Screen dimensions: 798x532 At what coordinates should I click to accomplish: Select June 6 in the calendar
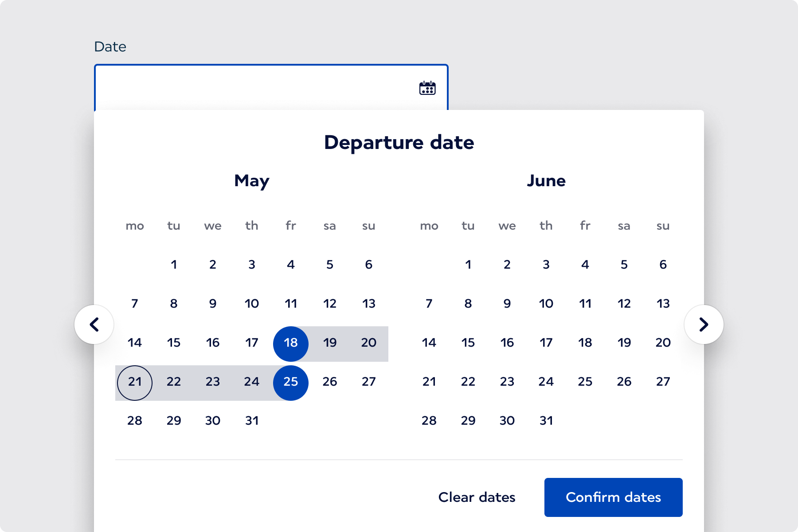point(663,265)
